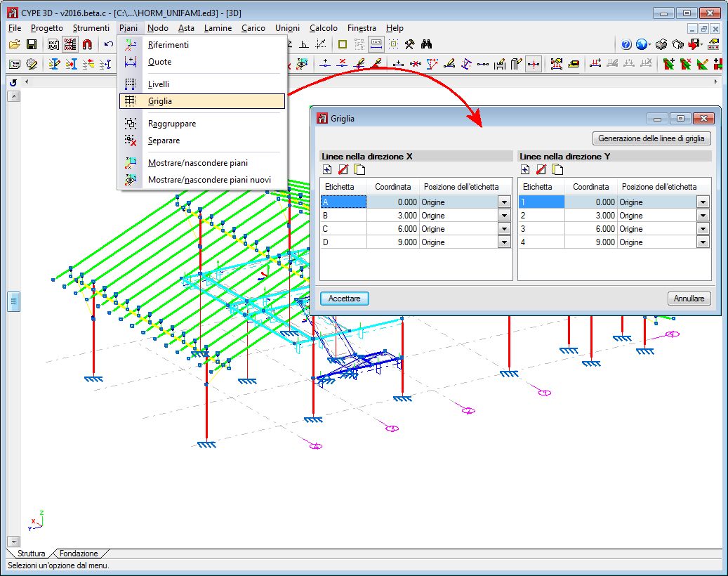The height and width of the screenshot is (576, 728).
Task: Click the undo arrow icon
Action: point(109,44)
